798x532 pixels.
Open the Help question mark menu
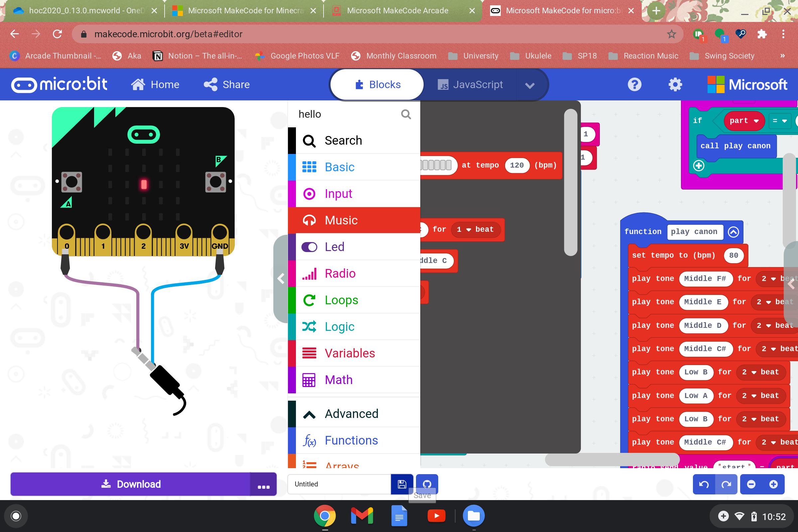coord(634,84)
